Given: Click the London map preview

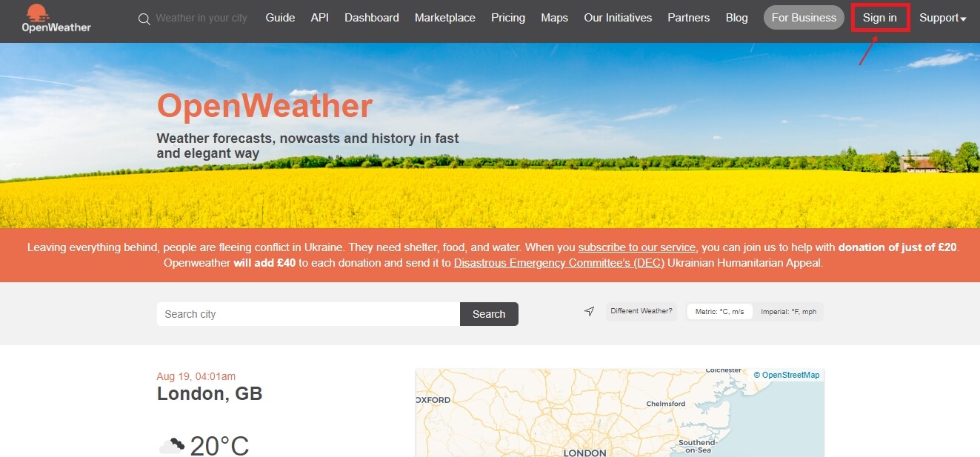Looking at the screenshot, I should pos(620,413).
